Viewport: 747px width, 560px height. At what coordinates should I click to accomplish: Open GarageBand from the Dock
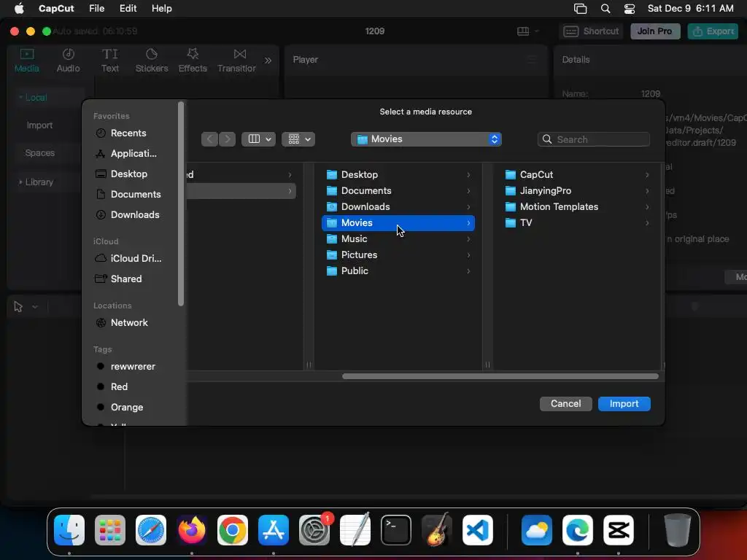tap(437, 530)
